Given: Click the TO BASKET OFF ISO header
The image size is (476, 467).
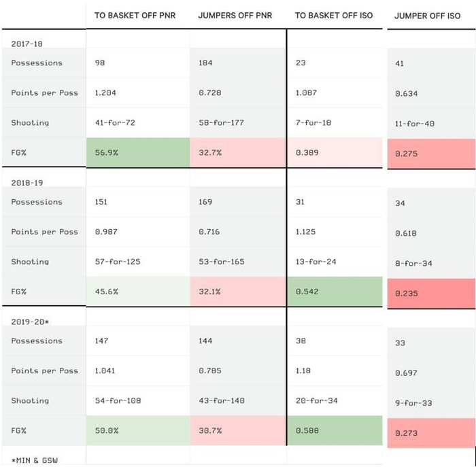Looking at the screenshot, I should coord(334,15).
